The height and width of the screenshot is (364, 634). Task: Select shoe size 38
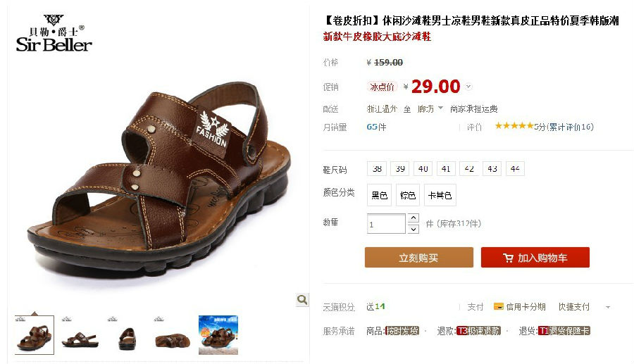(x=377, y=169)
